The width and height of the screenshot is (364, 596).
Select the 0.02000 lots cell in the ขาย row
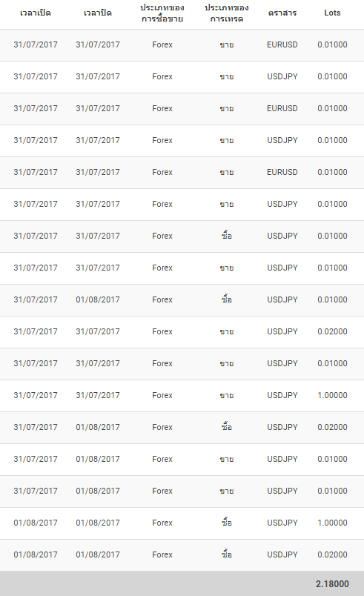(332, 331)
